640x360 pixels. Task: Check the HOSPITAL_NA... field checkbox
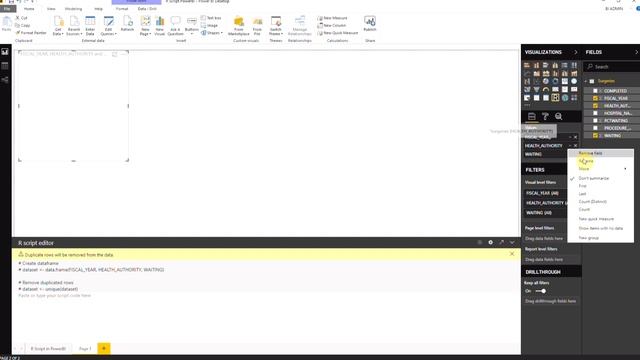(595, 113)
